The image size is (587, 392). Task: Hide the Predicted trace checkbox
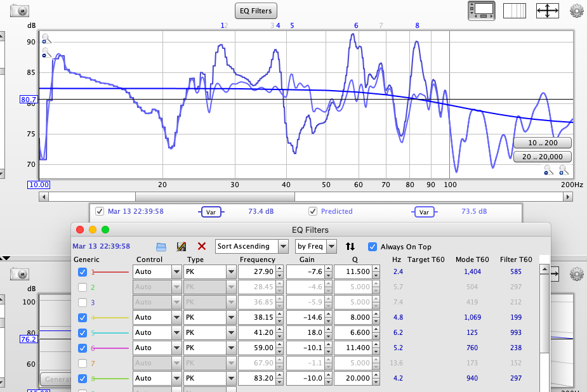(313, 211)
